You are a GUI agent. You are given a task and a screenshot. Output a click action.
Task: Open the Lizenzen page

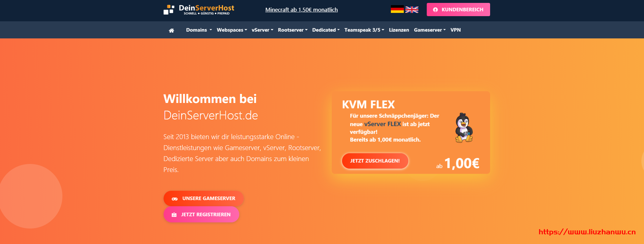pos(399,30)
